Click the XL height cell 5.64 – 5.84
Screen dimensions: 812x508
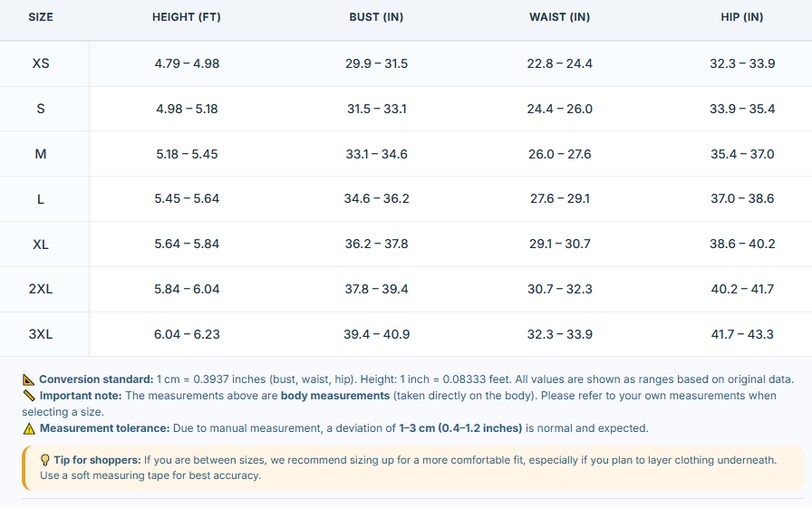pos(187,244)
